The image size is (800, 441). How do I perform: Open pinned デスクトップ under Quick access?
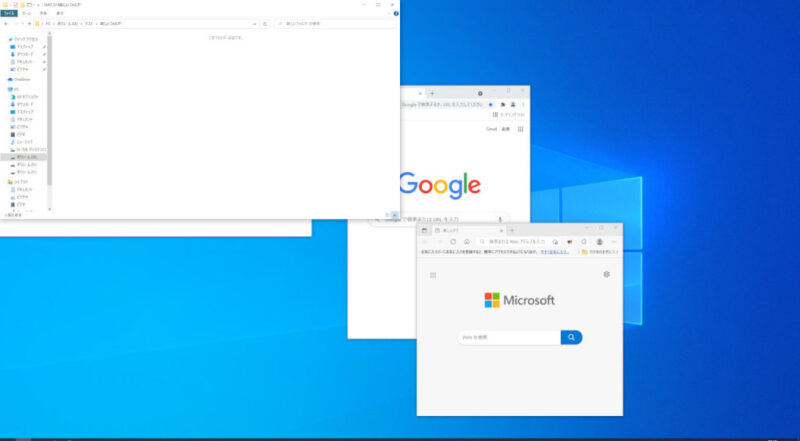tap(24, 47)
